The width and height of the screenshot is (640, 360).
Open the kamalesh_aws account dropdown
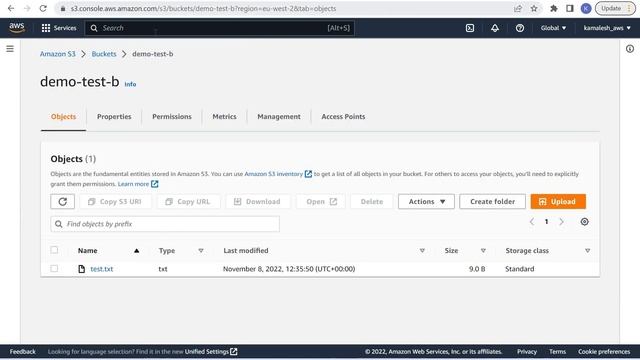[x=607, y=28]
